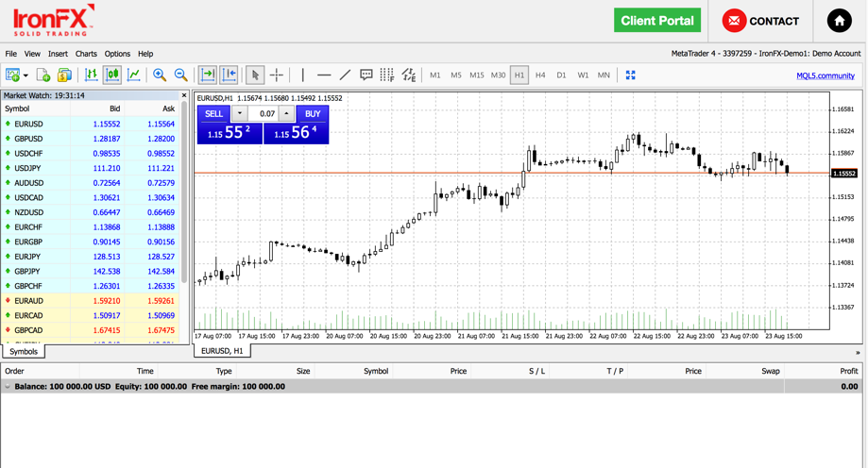The height and width of the screenshot is (468, 868).
Task: Select the Crosshair tool
Action: pyautogui.click(x=277, y=75)
